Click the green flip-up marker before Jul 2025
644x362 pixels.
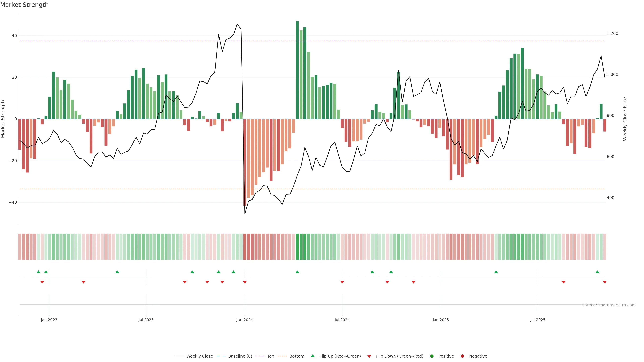(496, 272)
